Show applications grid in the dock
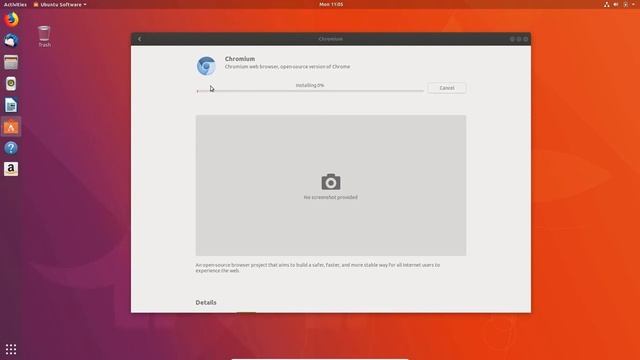Image resolution: width=640 pixels, height=360 pixels. point(11,349)
